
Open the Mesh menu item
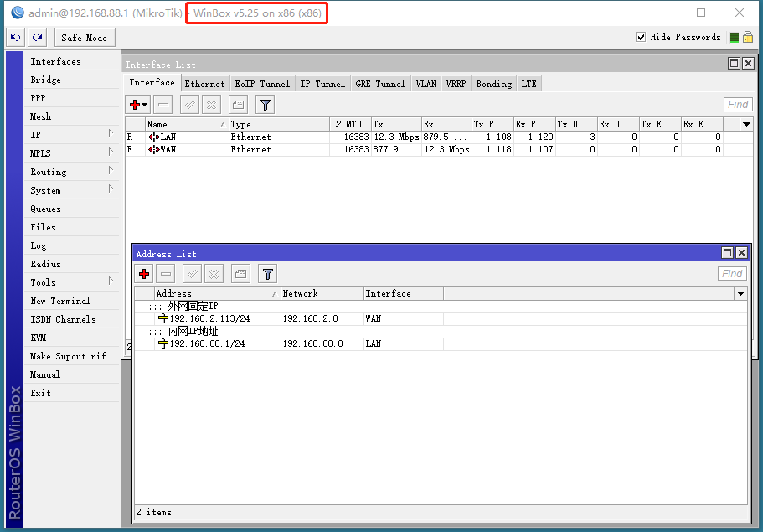(71, 116)
